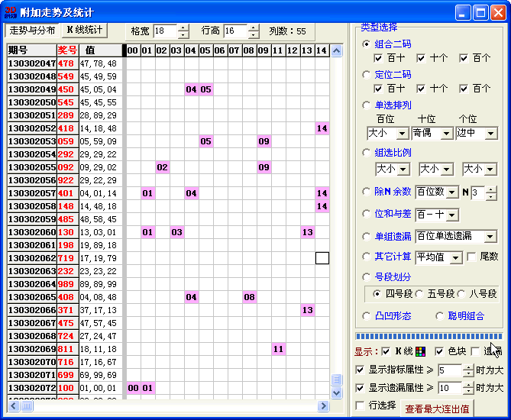The image size is (511, 420).
Task: Adjust 行高 row height spinner
Action: [253, 31]
